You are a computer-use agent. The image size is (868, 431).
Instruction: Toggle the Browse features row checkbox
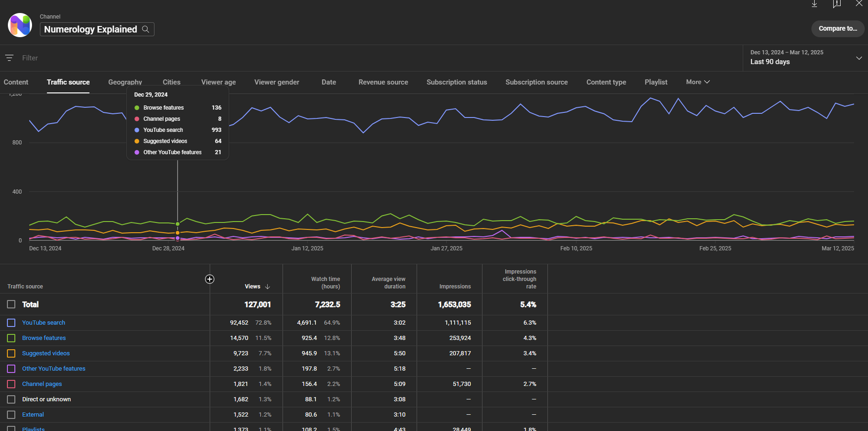coord(11,338)
